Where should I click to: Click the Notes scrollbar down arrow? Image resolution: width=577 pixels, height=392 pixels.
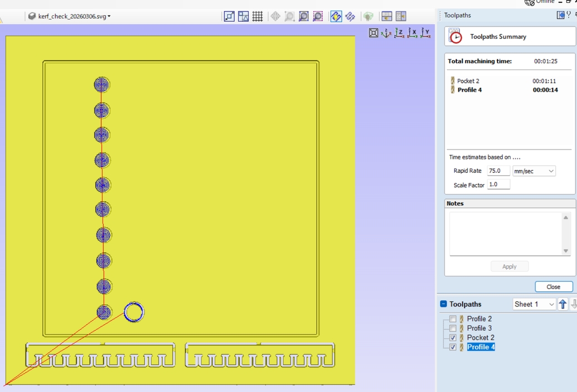tap(565, 251)
